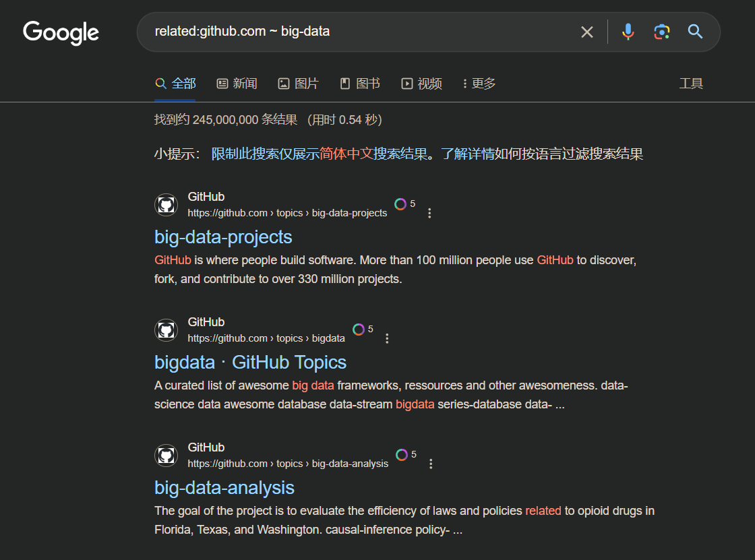The width and height of the screenshot is (755, 560).
Task: Select the 全部 tab
Action: [175, 84]
